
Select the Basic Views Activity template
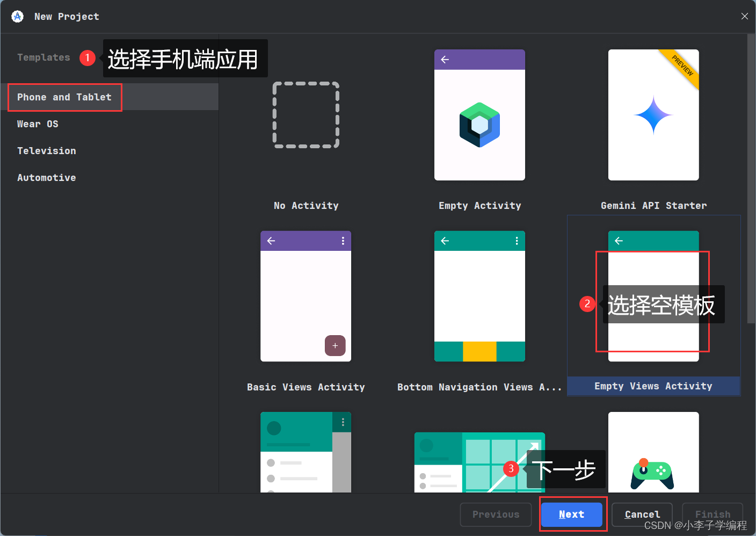[x=306, y=295]
